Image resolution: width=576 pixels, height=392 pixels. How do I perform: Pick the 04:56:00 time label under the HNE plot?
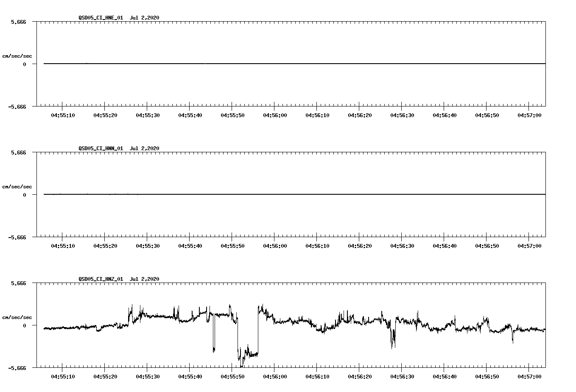(275, 115)
